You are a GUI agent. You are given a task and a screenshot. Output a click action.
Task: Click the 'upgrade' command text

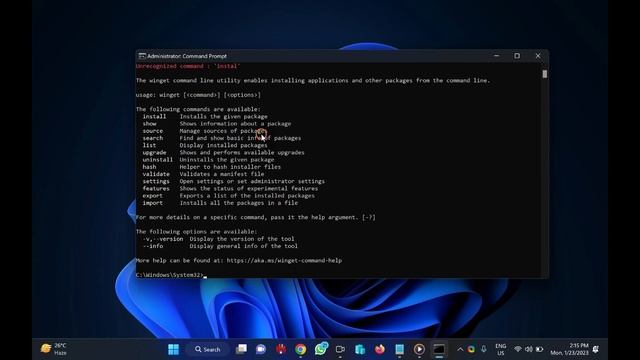[x=154, y=152]
